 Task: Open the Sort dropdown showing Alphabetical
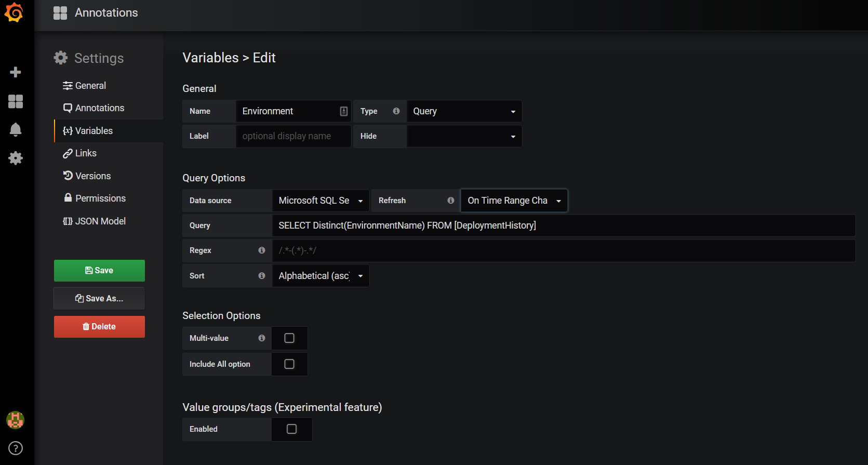tap(321, 276)
